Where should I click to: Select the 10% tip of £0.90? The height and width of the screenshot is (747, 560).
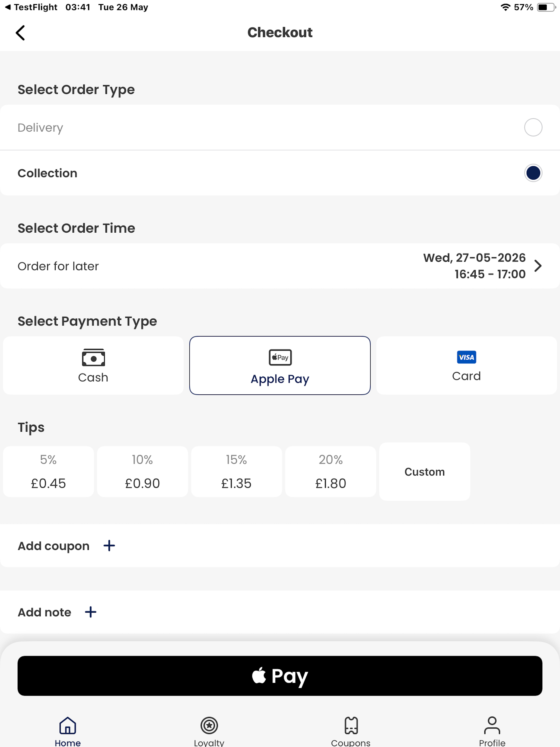pos(142,471)
